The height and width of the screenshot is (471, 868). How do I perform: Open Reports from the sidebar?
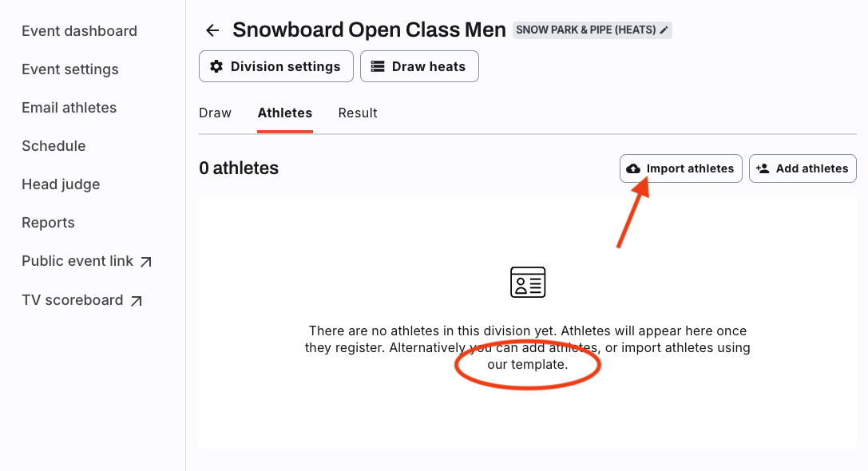(48, 223)
